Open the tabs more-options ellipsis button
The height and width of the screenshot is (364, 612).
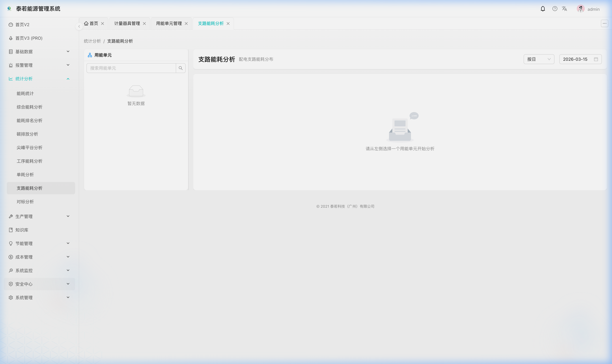click(604, 24)
